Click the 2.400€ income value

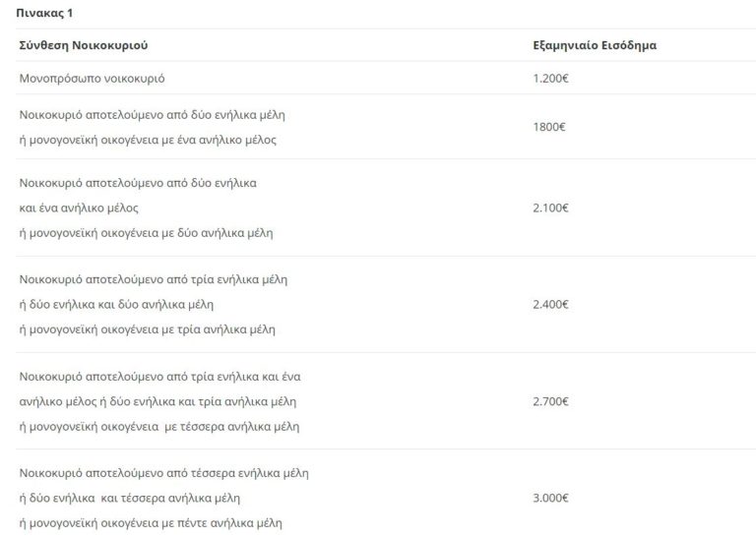pyautogui.click(x=549, y=304)
